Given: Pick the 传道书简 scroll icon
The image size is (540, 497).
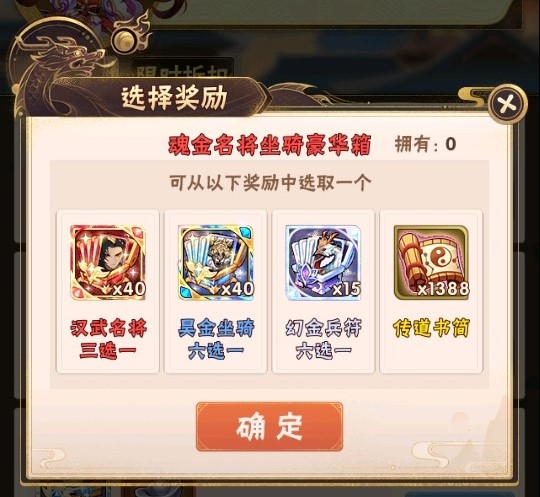Looking at the screenshot, I should (x=432, y=262).
